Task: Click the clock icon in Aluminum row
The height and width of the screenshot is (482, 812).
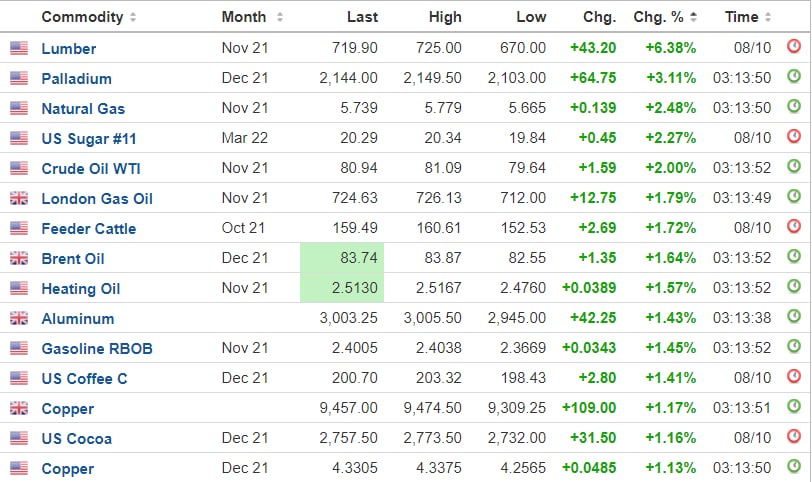Action: click(793, 316)
